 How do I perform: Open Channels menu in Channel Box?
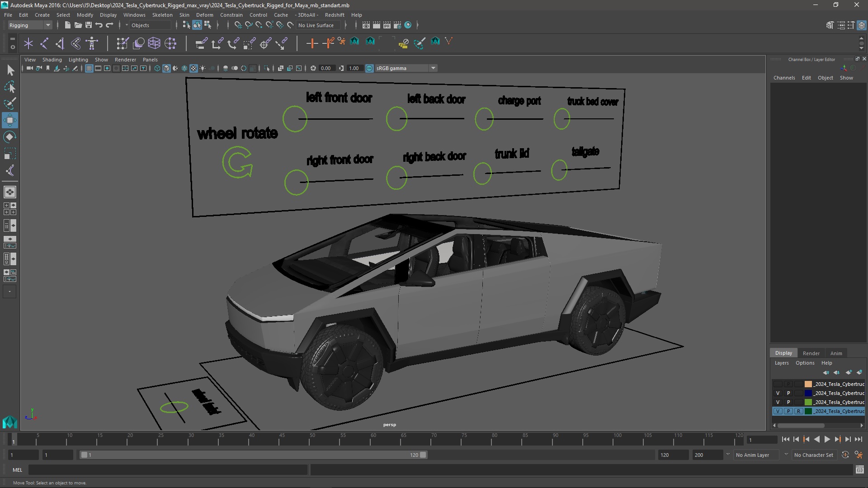click(x=784, y=78)
